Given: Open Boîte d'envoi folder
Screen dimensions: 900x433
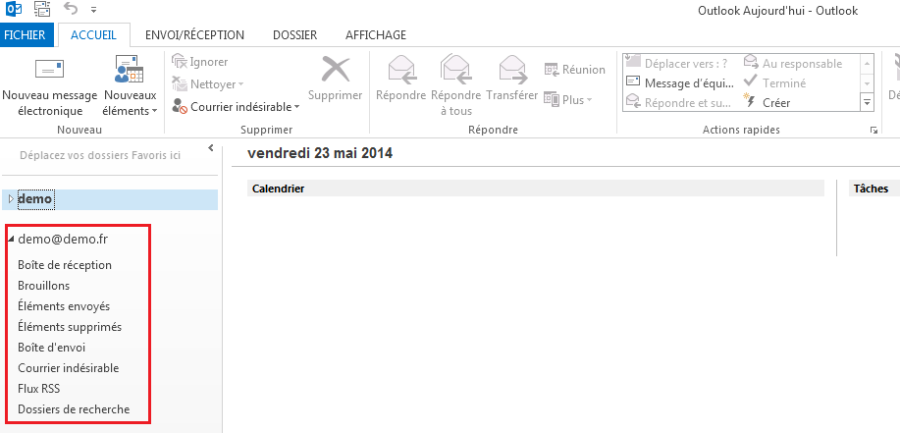Looking at the screenshot, I should click(x=52, y=347).
